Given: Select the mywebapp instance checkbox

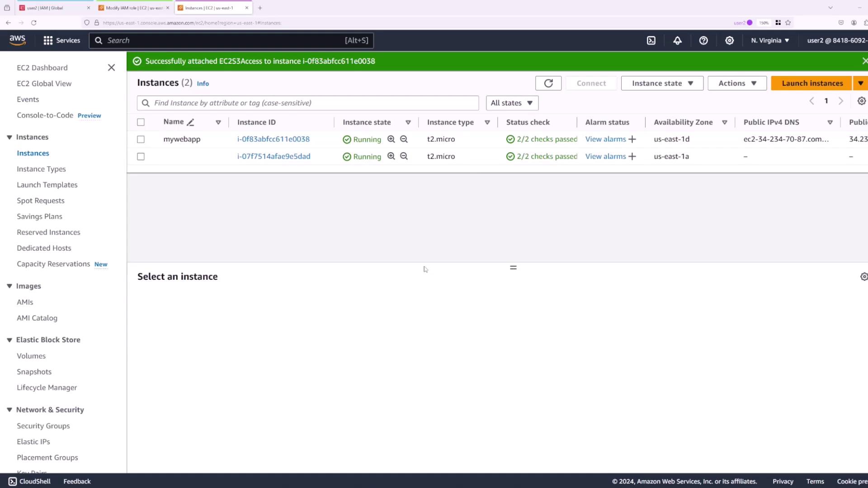Looking at the screenshot, I should point(141,140).
